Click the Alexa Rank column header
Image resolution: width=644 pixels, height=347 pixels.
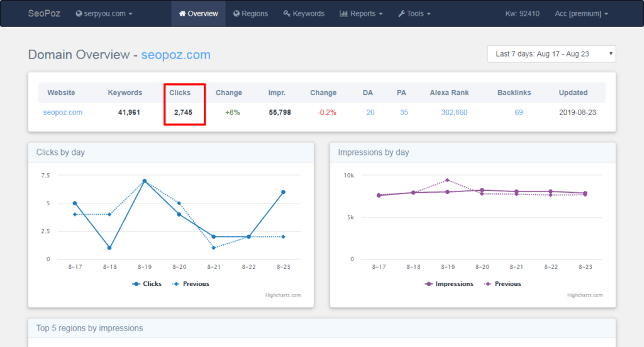449,93
